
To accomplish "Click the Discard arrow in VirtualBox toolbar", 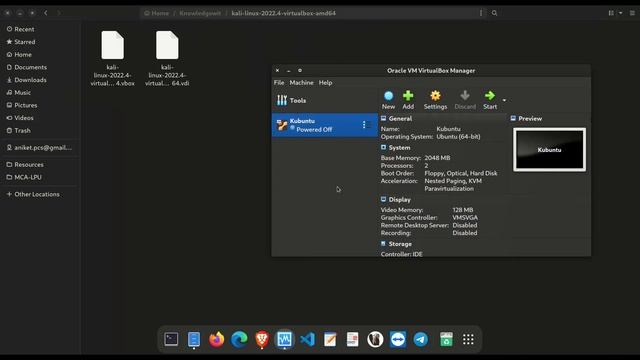I will pyautogui.click(x=465, y=96).
